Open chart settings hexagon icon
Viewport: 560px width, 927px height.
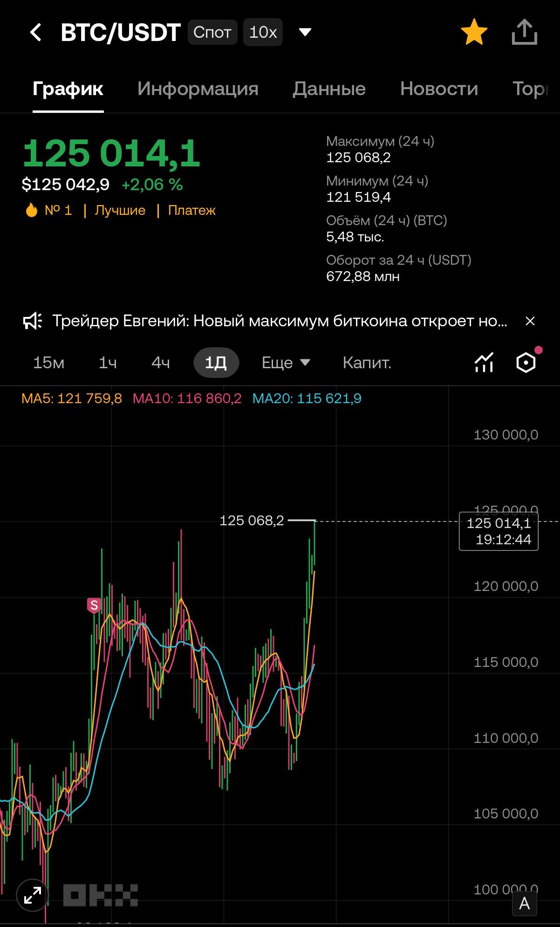pyautogui.click(x=526, y=363)
